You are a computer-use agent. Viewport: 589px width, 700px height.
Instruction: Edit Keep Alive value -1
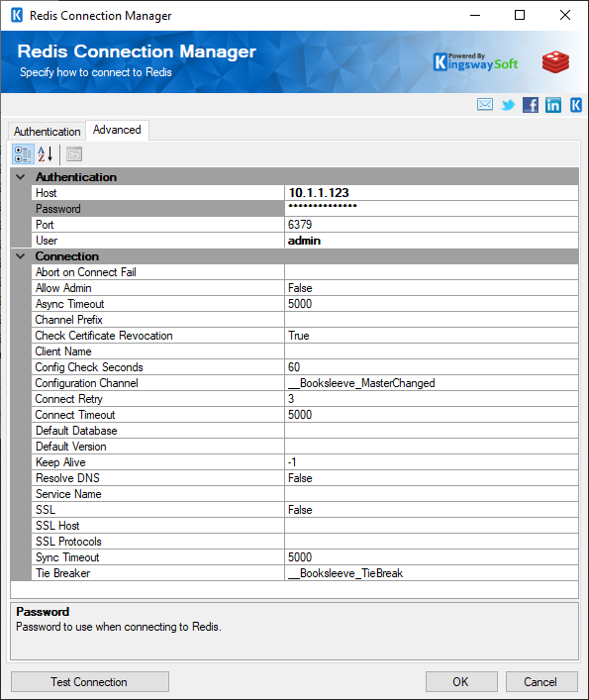pos(432,462)
